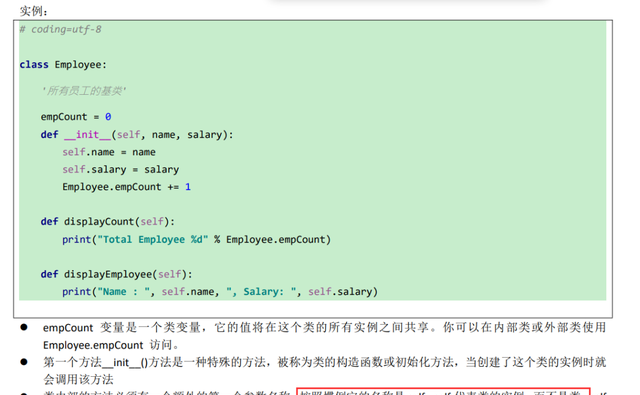The height and width of the screenshot is (395, 640).
Task: Click the '# coding=utf-8' comment line
Action: pos(60,29)
